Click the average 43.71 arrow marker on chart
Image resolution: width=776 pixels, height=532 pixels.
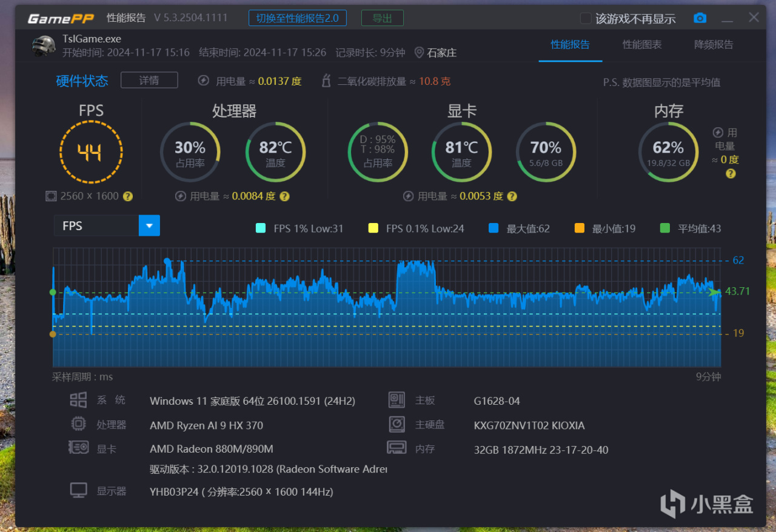715,292
